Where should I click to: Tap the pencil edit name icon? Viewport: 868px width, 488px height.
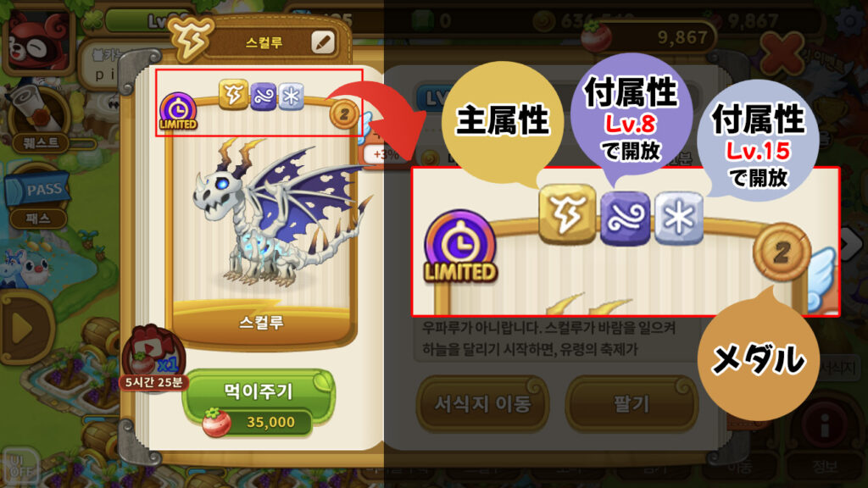pyautogui.click(x=323, y=42)
